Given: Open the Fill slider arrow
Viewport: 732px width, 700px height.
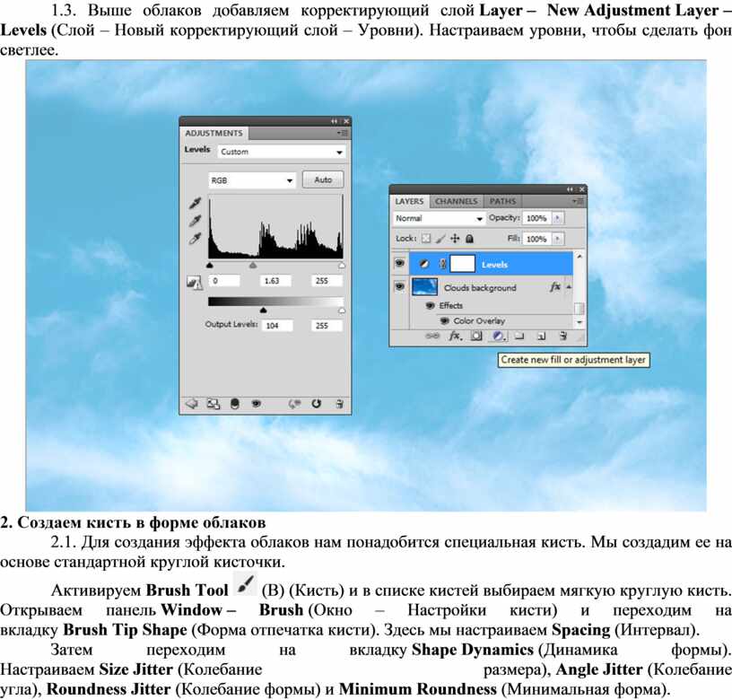Looking at the screenshot, I should 558,239.
